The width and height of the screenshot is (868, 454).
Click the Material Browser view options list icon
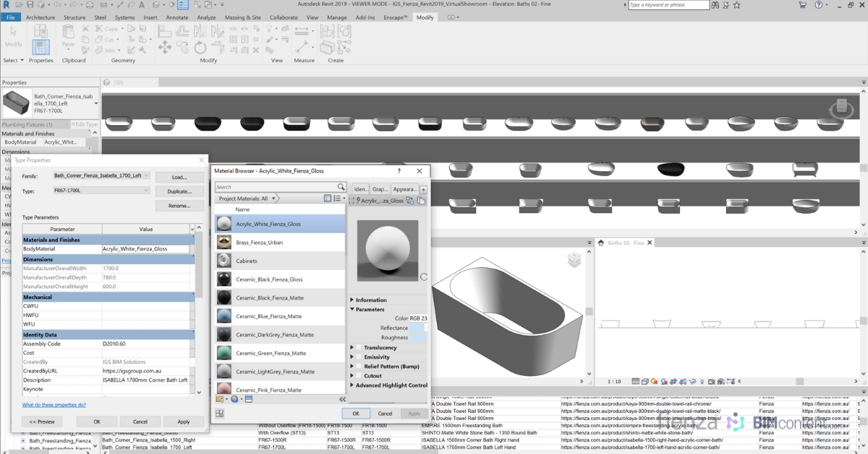click(x=337, y=198)
